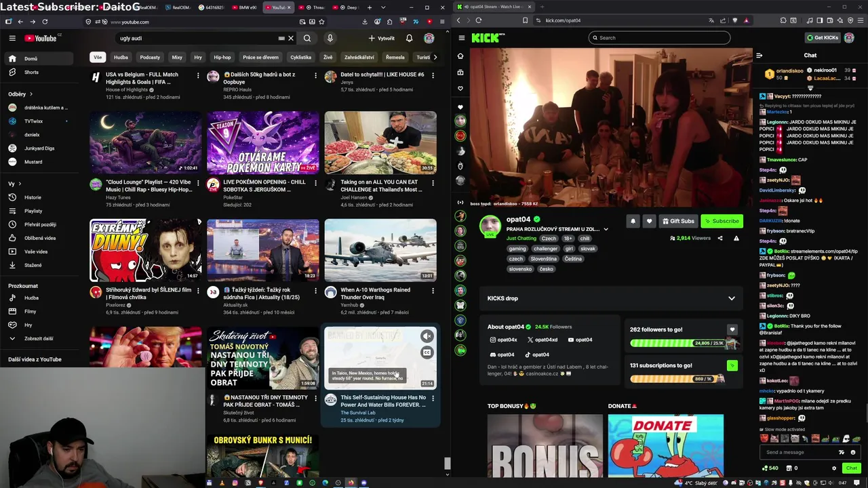Open options for LIVE POKÉMON OPENING video
The height and width of the screenshot is (488, 868).
click(x=315, y=183)
